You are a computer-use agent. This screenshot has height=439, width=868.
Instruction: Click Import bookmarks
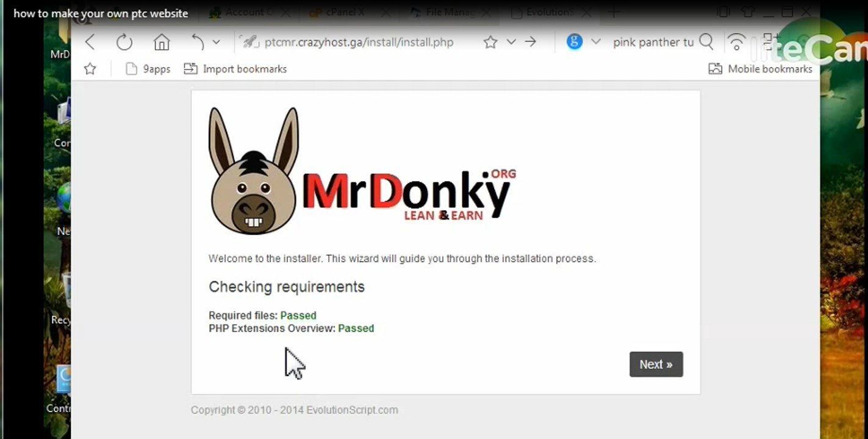[x=235, y=69]
